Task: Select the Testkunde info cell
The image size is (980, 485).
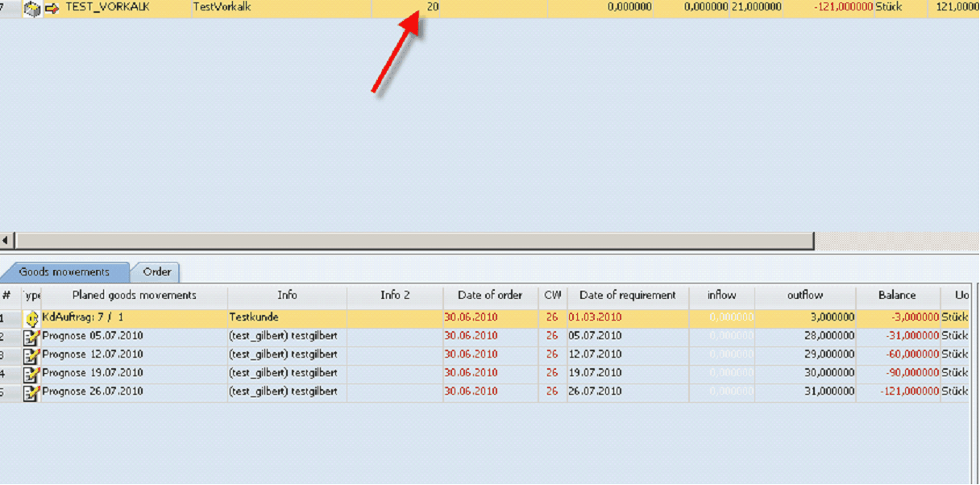Action: point(287,317)
